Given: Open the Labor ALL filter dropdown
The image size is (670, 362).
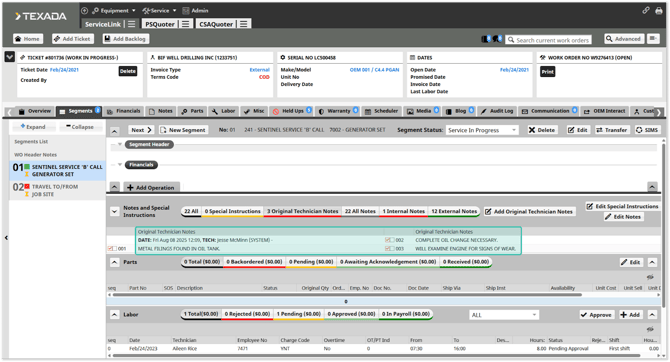Looking at the screenshot, I should pos(504,315).
